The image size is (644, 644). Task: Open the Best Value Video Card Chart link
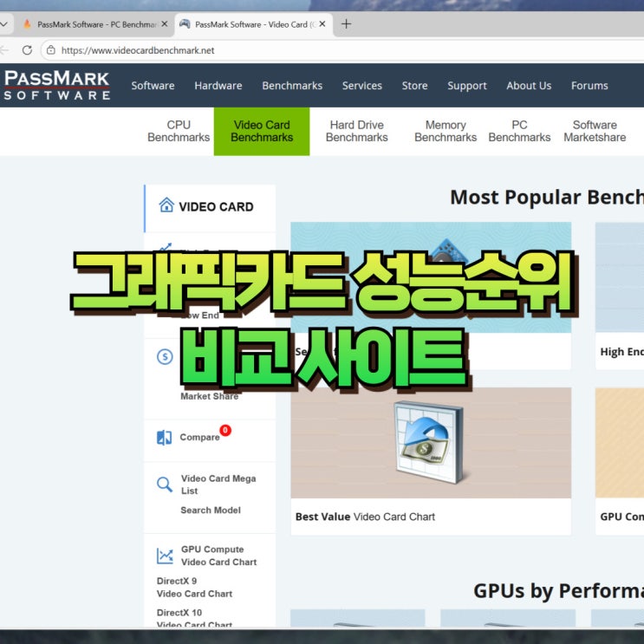[x=365, y=517]
